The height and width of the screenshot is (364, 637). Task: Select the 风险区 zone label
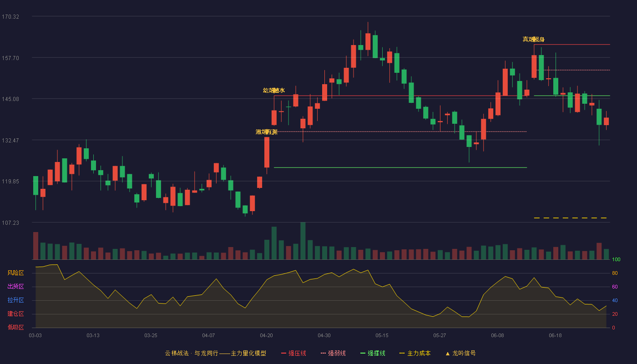[x=15, y=273]
